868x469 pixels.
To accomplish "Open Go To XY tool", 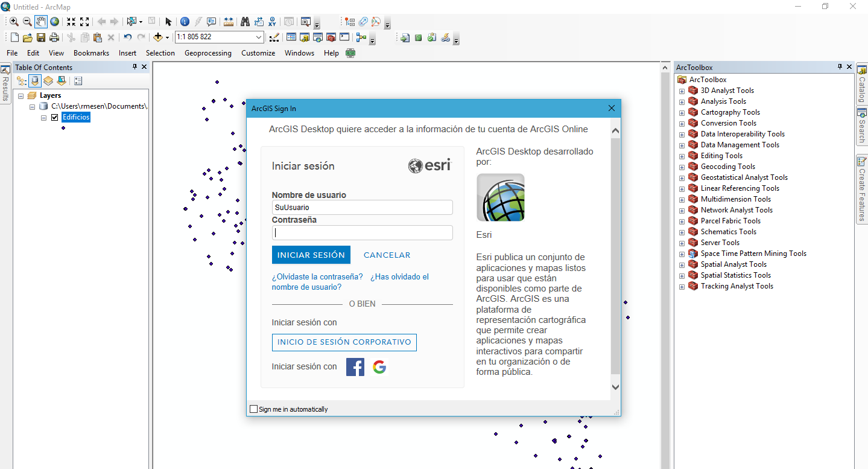I will click(x=272, y=22).
